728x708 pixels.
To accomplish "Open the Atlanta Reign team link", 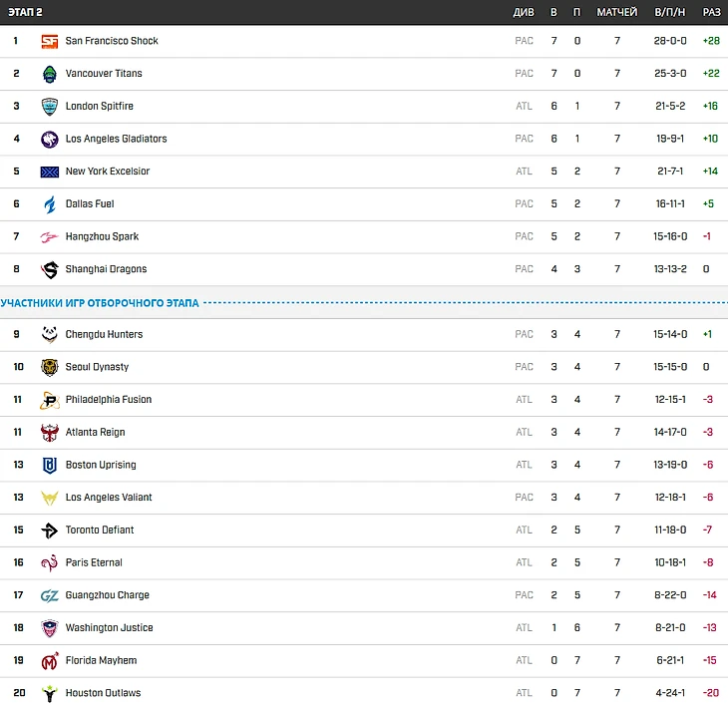I will (95, 433).
